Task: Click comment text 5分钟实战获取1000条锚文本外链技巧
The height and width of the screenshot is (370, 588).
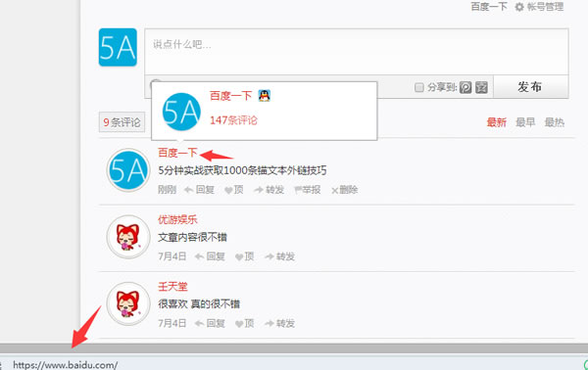Action: tap(243, 170)
